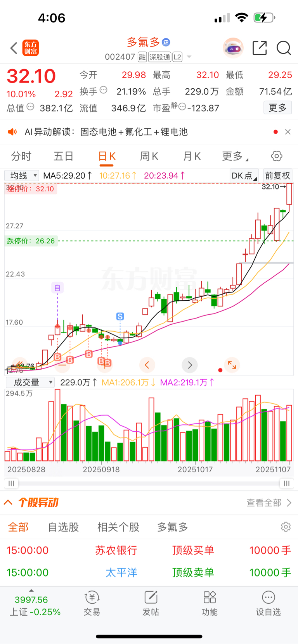Open chart settings gear icon

tap(277, 156)
